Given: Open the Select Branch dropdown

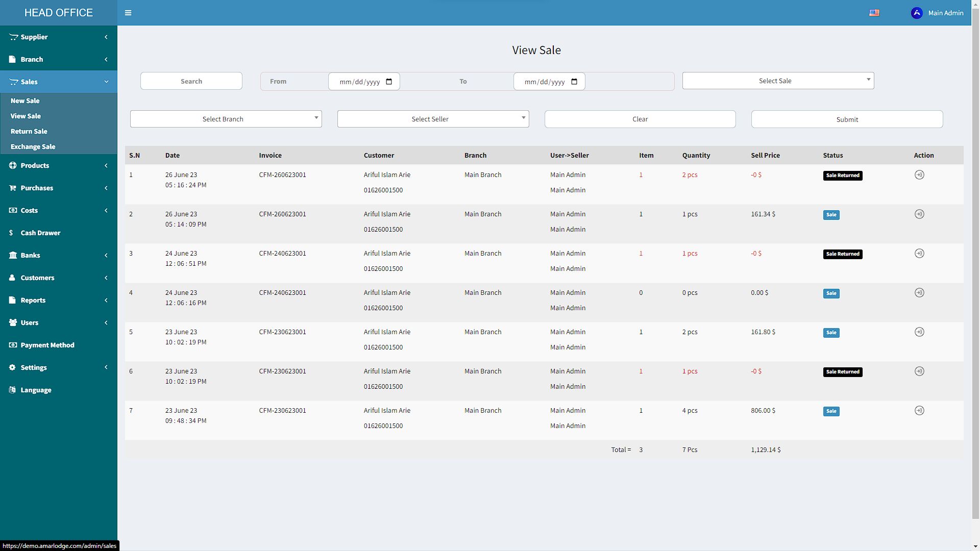Looking at the screenshot, I should click(226, 119).
